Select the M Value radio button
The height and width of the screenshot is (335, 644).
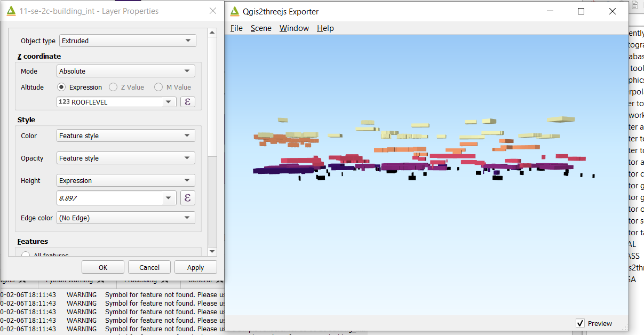click(157, 87)
